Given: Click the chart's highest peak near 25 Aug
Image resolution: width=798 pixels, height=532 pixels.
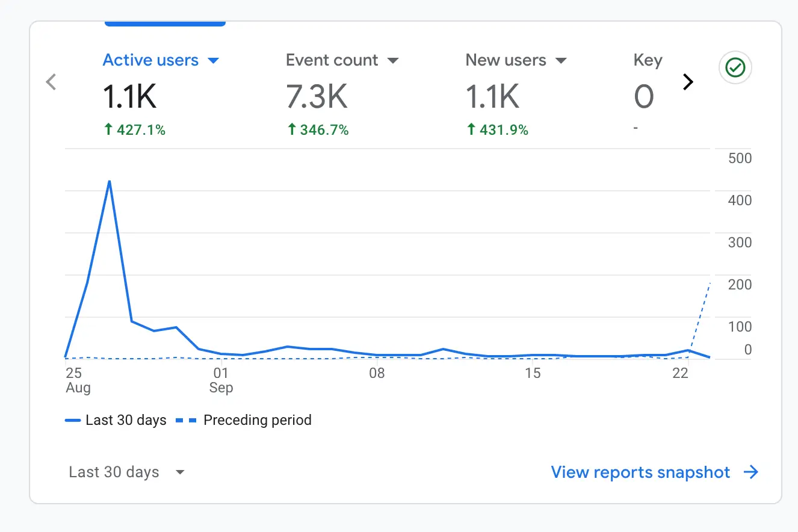Looking at the screenshot, I should point(109,181).
